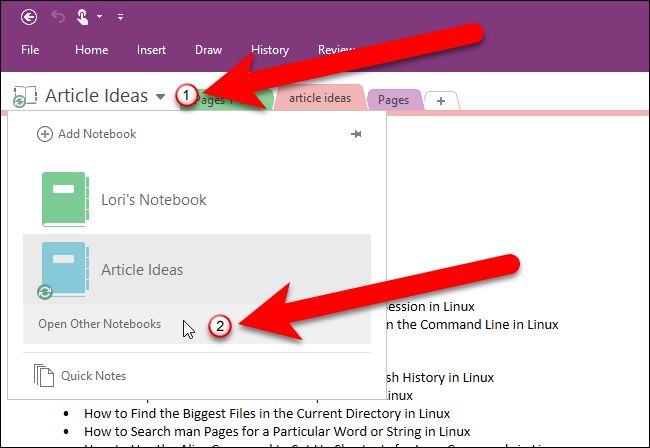The image size is (650, 448).
Task: Switch to the Insert ribbon tab
Action: coord(151,50)
